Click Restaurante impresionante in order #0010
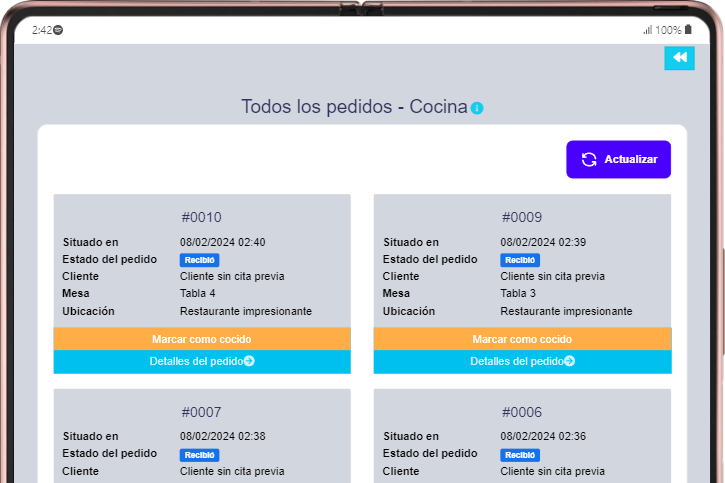725x483 pixels. point(246,312)
